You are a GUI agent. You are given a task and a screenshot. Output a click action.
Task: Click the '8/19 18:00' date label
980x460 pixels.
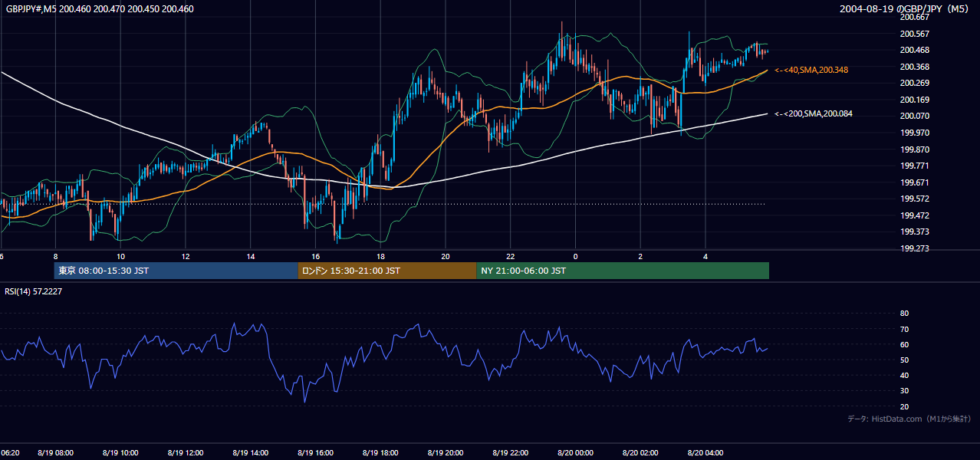[x=380, y=453]
